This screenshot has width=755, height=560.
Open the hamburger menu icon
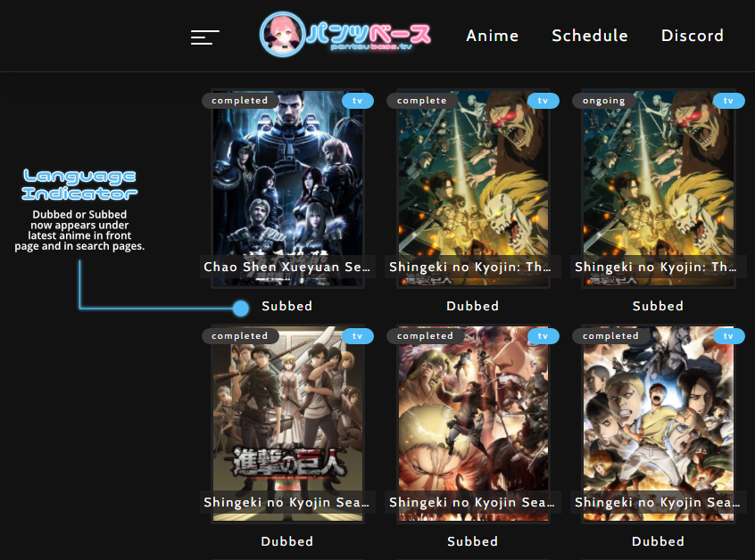pos(204,37)
